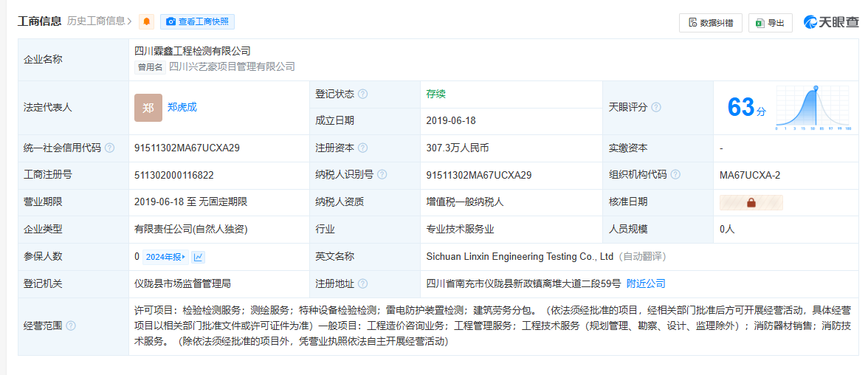Open 历史工商信息 link
The height and width of the screenshot is (375, 868).
[99, 21]
